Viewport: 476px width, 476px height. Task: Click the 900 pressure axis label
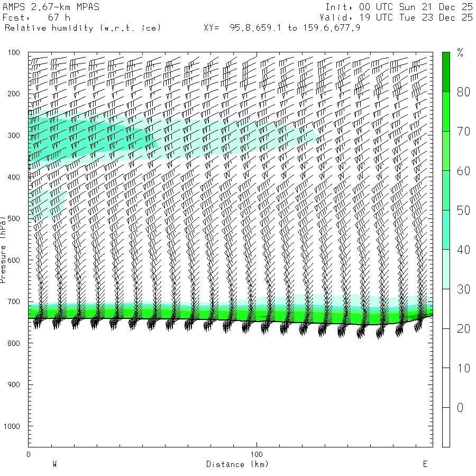coord(14,385)
